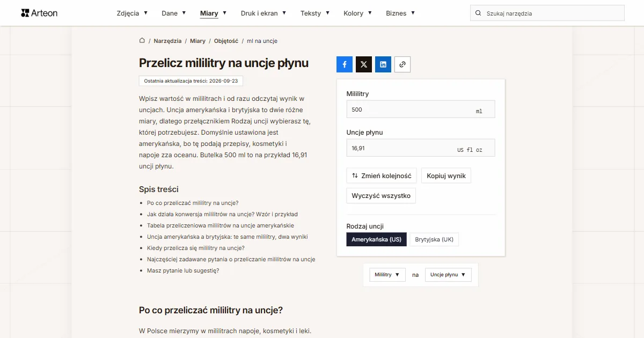Click 'Ostatnia aktualizacja treści: 2026-09-23' badge

(191, 81)
